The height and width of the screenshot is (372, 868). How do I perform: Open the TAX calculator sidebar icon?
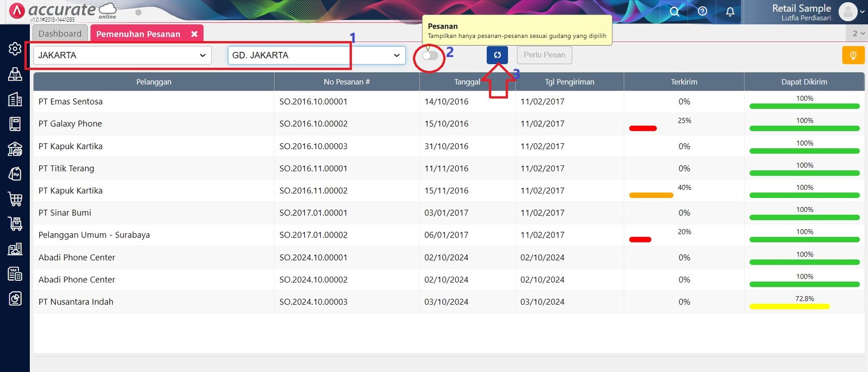coord(15,274)
